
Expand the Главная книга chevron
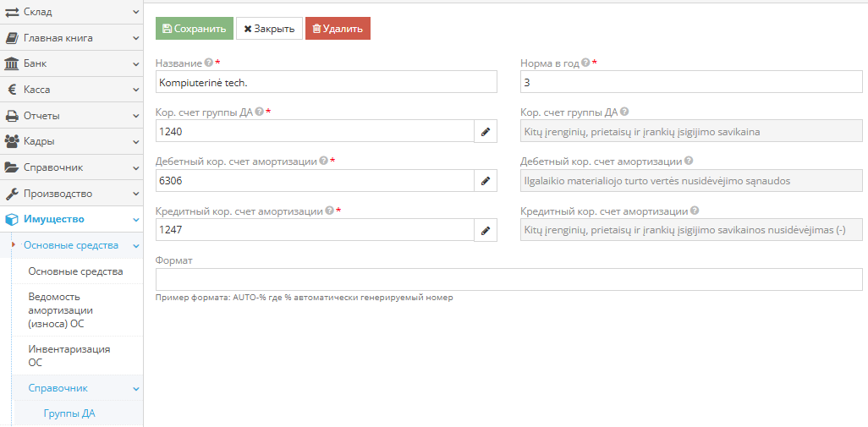(x=136, y=38)
